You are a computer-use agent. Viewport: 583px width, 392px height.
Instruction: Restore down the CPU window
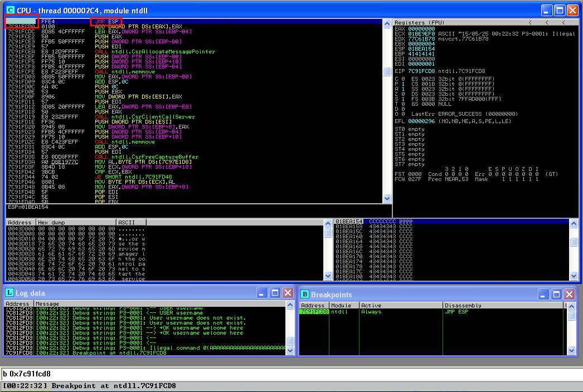[x=560, y=10]
